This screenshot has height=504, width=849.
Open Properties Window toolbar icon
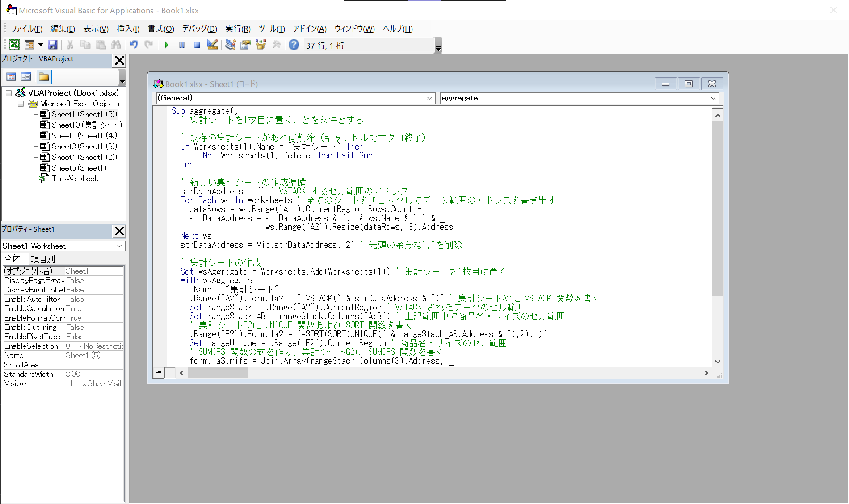[x=246, y=45]
